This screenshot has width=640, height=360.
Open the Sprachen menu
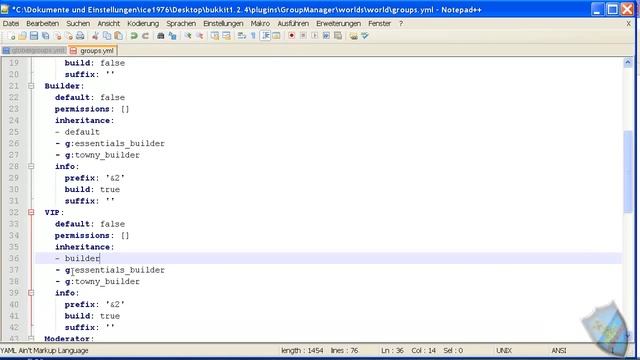click(181, 24)
